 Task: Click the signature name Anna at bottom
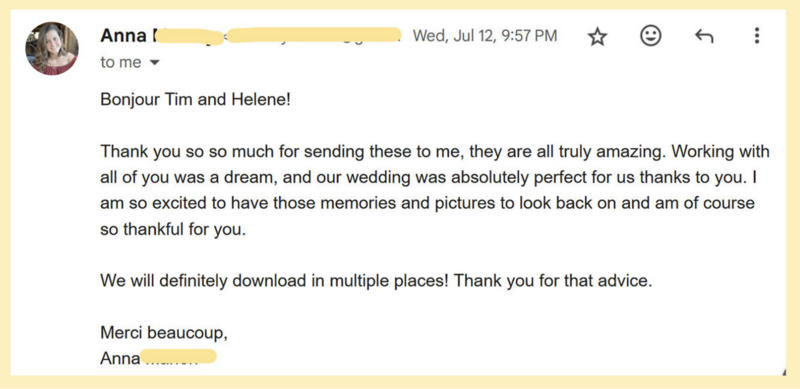[120, 358]
